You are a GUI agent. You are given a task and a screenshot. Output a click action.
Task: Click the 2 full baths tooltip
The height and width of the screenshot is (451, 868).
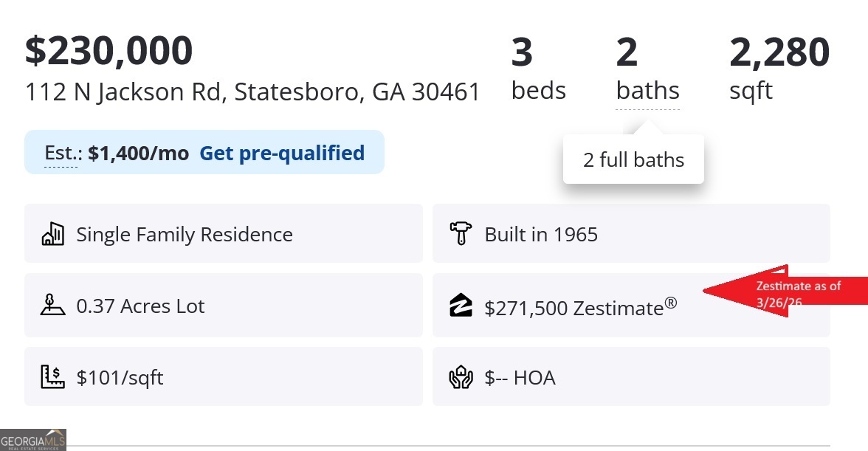633,159
